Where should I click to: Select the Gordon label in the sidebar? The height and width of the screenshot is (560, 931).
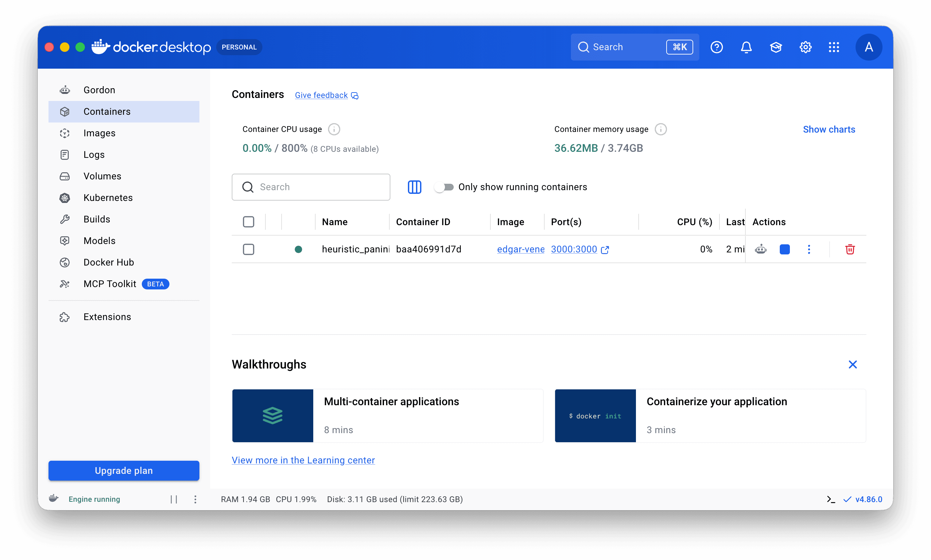tap(99, 90)
